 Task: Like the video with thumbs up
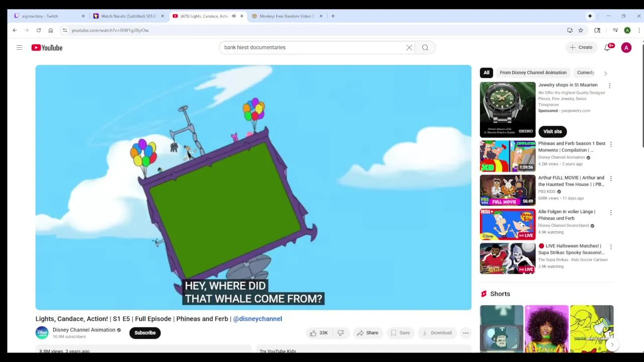point(318,333)
